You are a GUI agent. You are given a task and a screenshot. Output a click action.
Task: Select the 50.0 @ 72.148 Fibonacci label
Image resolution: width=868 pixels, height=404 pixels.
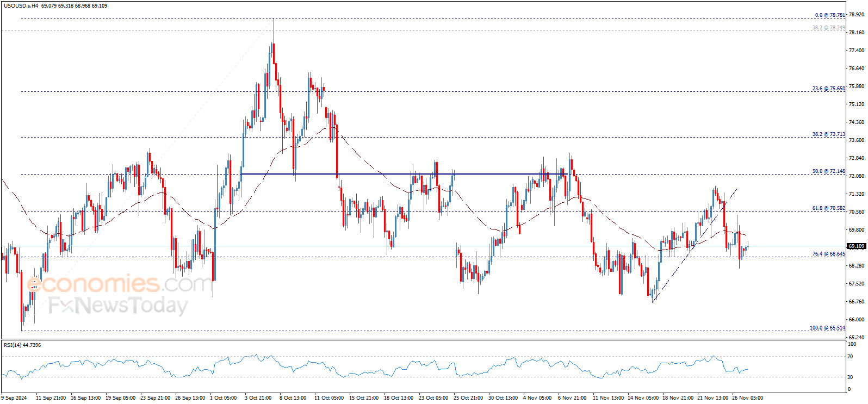(829, 171)
